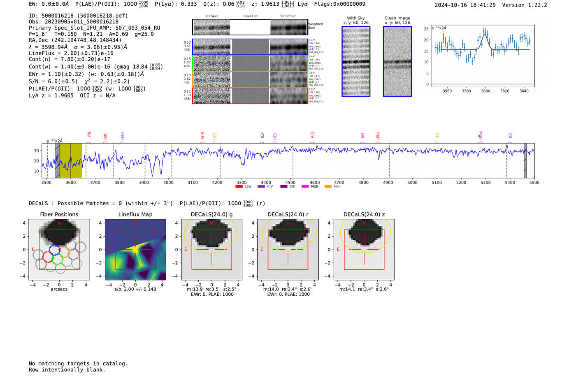Open the DECaLS z-band image
The width and height of the screenshot is (576, 392).
(x=364, y=249)
